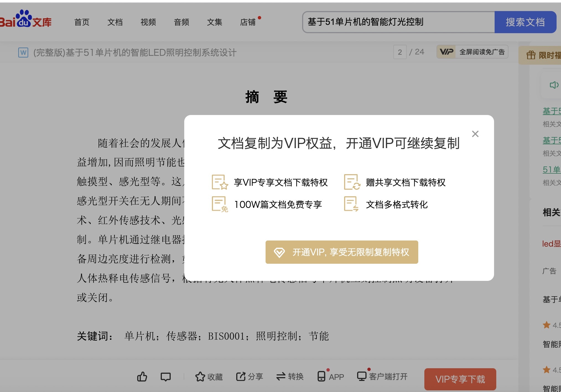This screenshot has width=561, height=392.
Task: Open the 文集 section
Action: [x=215, y=22]
